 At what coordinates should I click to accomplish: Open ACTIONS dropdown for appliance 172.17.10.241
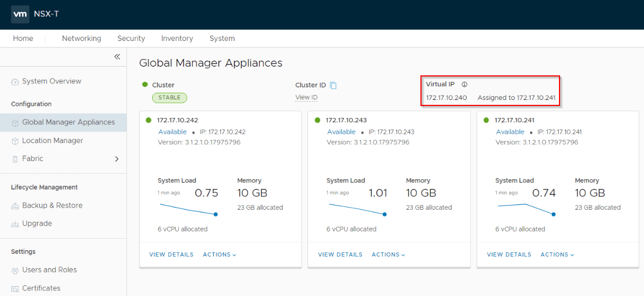557,254
